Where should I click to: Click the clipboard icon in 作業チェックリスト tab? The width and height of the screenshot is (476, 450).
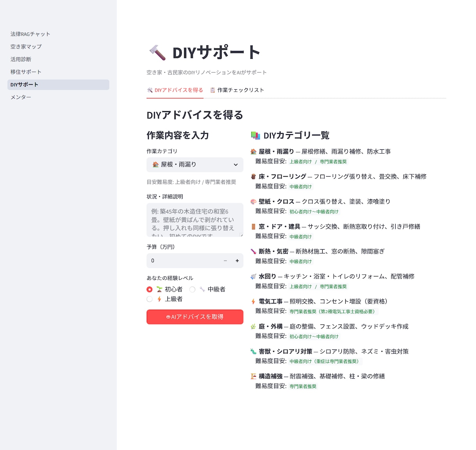pyautogui.click(x=213, y=90)
